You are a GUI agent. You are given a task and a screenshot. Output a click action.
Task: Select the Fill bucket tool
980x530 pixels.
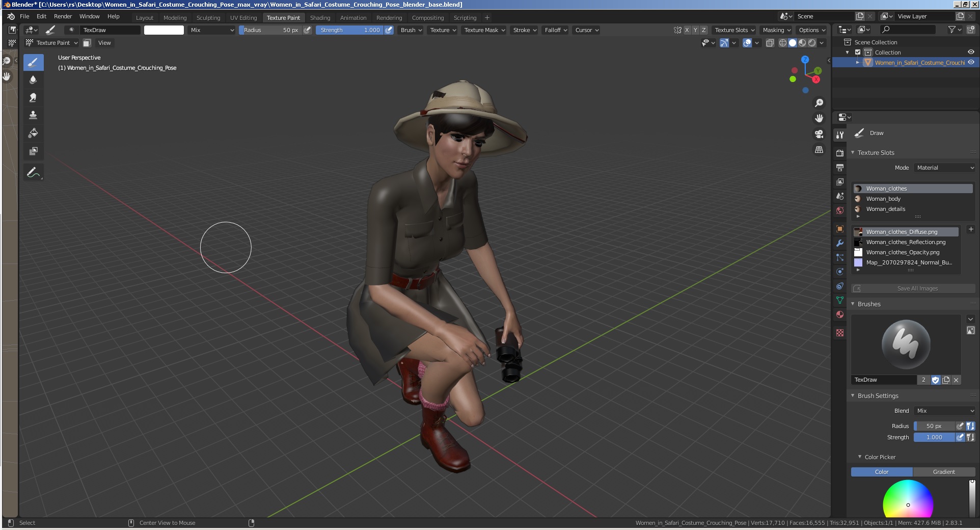pos(33,133)
